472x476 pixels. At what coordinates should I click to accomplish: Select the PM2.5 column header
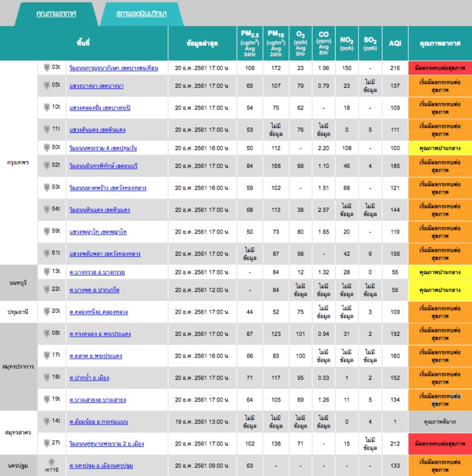250,43
